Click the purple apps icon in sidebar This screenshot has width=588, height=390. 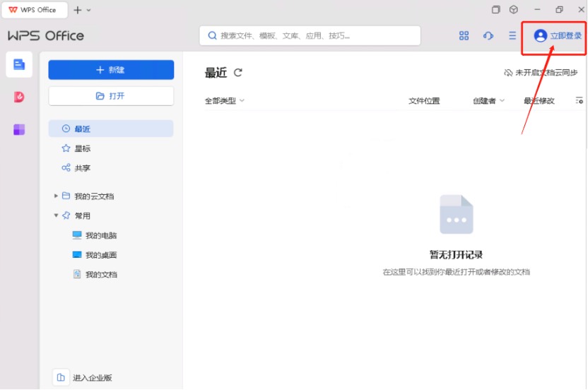(x=19, y=129)
